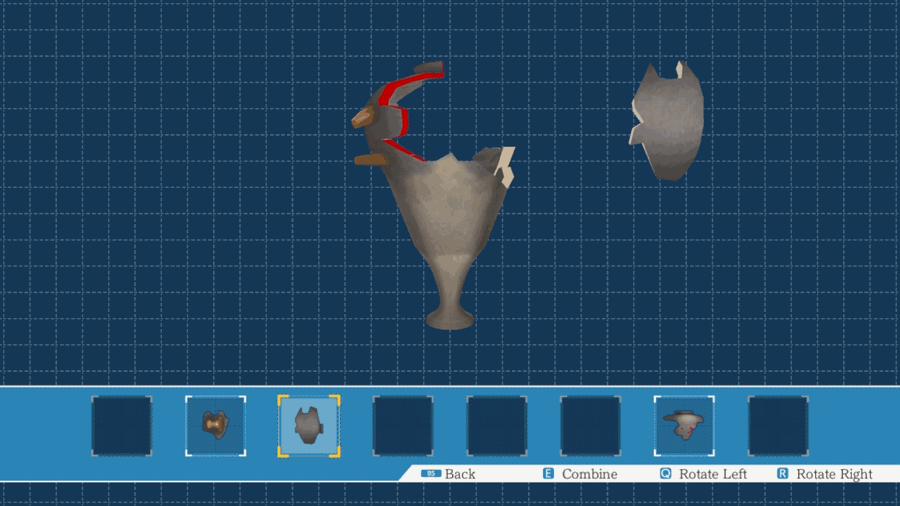Select the highlighted gray shard slot
Viewport: 900px width, 506px height.
[309, 426]
